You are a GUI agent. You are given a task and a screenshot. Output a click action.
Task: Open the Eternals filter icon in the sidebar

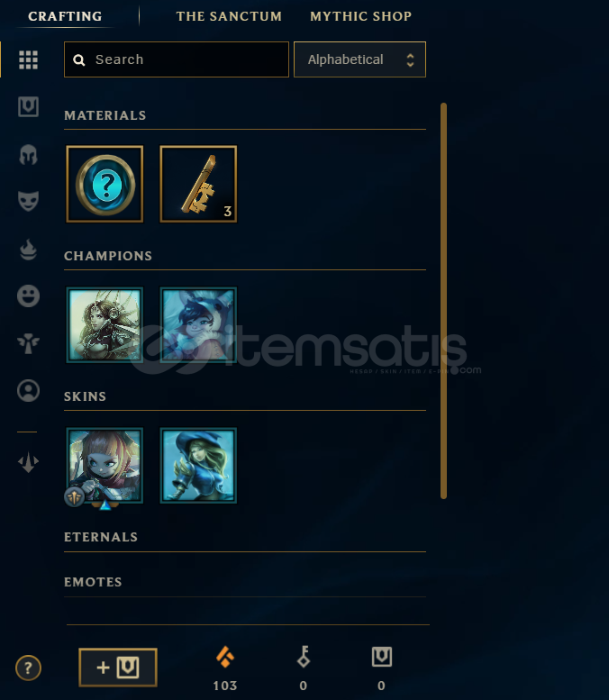(x=28, y=343)
